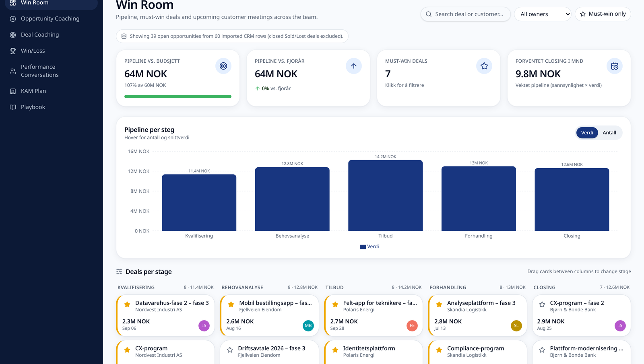Viewport: 644px width, 364px height.
Task: Click the Kvalifisering chart bar
Action: click(x=199, y=203)
